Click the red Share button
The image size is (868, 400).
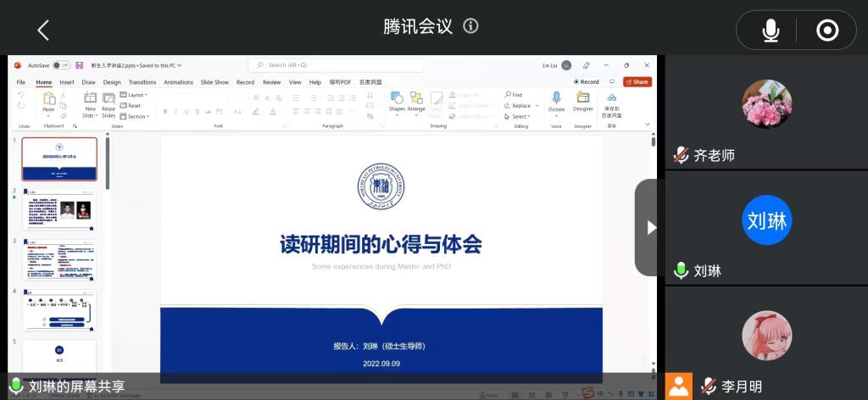click(x=637, y=81)
